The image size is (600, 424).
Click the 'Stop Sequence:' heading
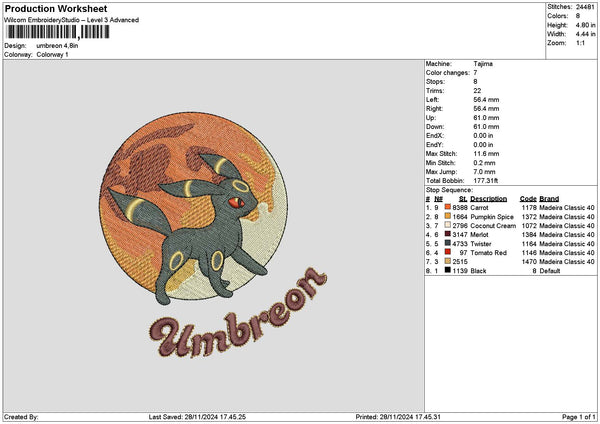[449, 190]
